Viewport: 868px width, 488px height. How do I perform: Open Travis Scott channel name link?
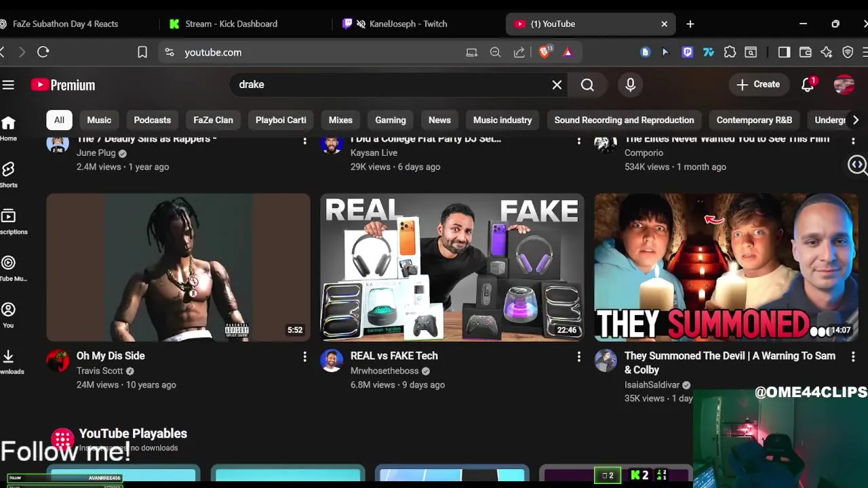pos(100,371)
